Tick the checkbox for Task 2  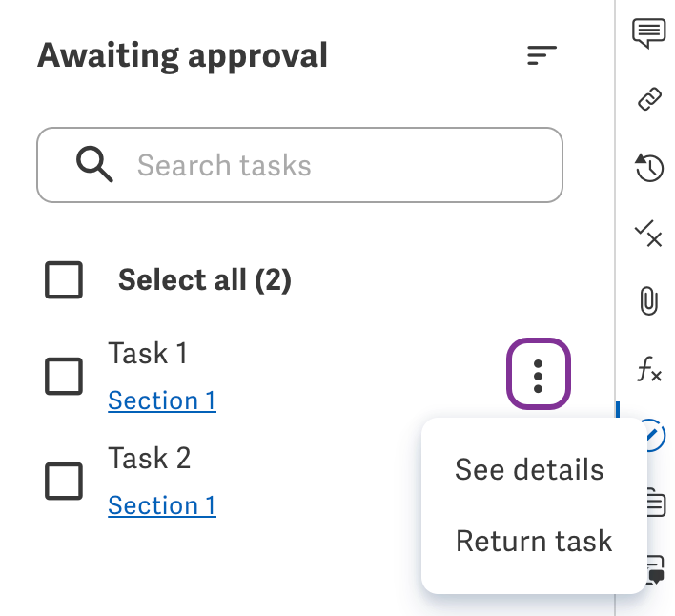(x=64, y=482)
